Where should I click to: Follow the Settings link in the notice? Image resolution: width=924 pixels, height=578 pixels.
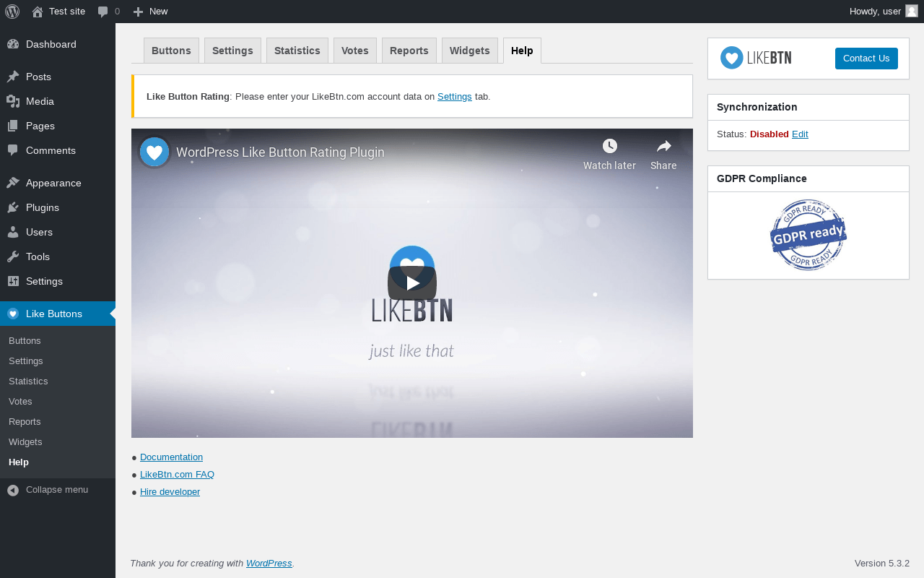pos(455,96)
